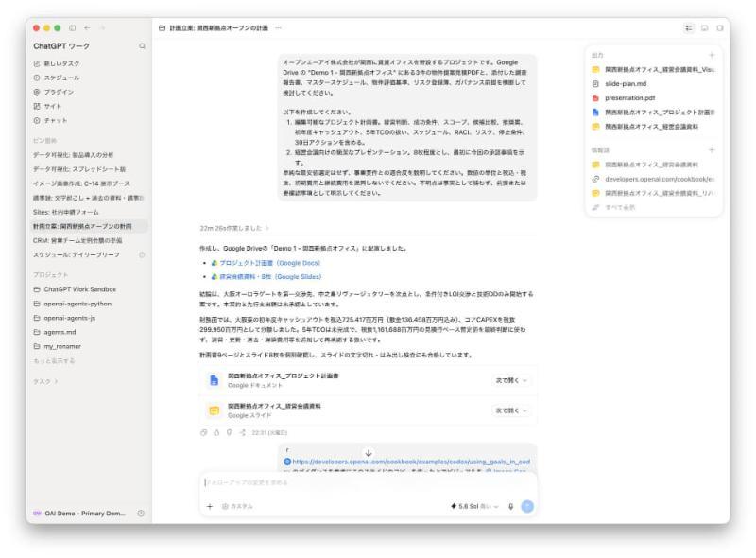756x558 pixels.
Task: Jump to latest with down arrow button
Action: coord(369,453)
